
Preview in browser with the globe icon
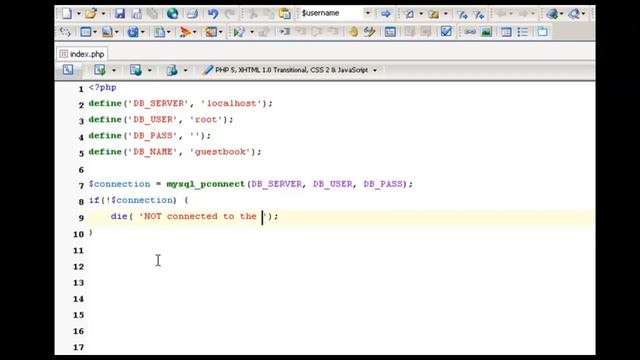coord(172,13)
